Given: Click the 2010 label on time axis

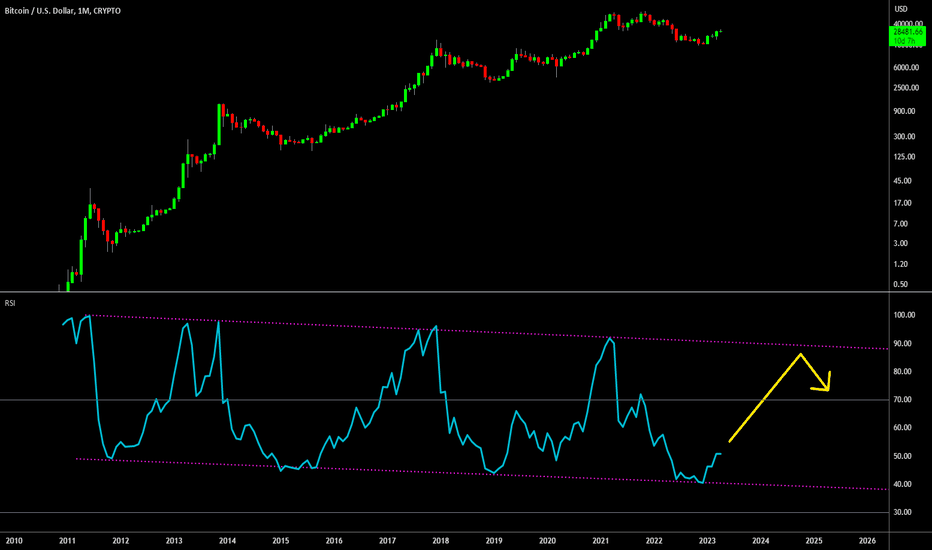Looking at the screenshot, I should pyautogui.click(x=14, y=541).
